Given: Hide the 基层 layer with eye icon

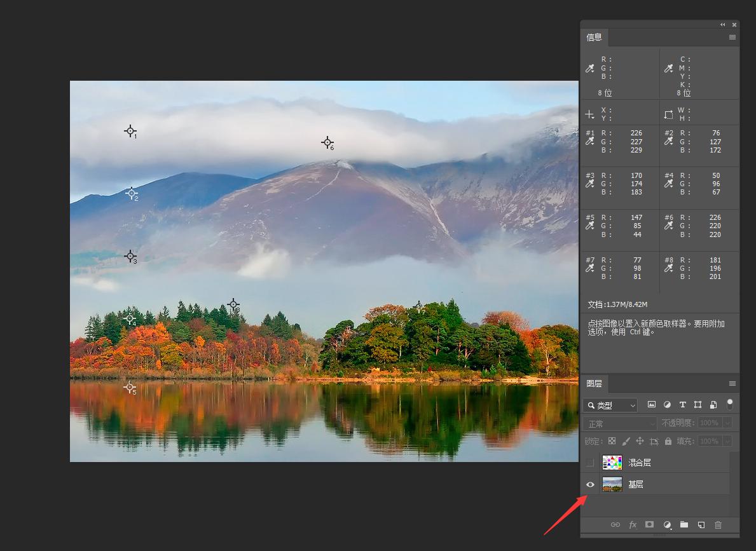Looking at the screenshot, I should [x=590, y=484].
